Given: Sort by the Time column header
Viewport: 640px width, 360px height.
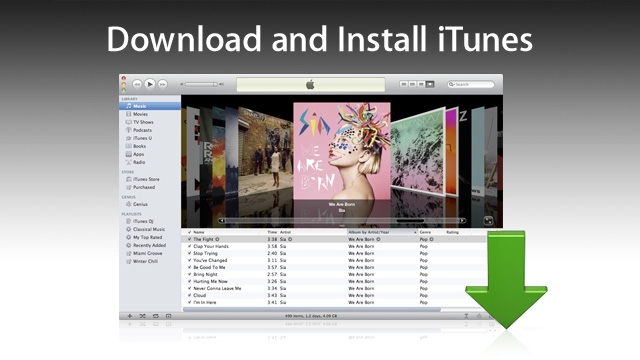Looking at the screenshot, I should point(272,232).
